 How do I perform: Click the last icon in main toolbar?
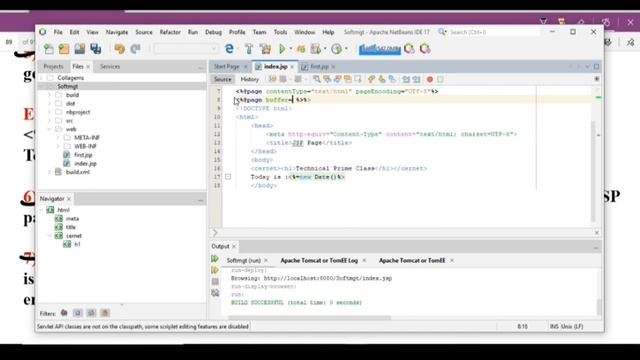pyautogui.click(x=425, y=49)
